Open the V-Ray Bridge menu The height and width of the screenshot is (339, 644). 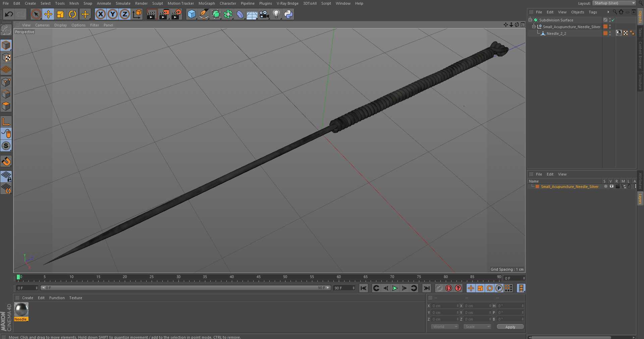(x=287, y=3)
